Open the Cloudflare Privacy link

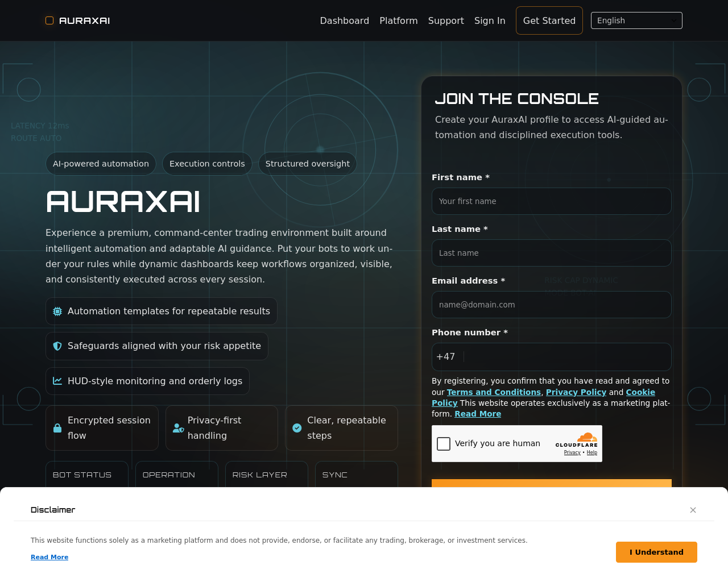pos(572,452)
